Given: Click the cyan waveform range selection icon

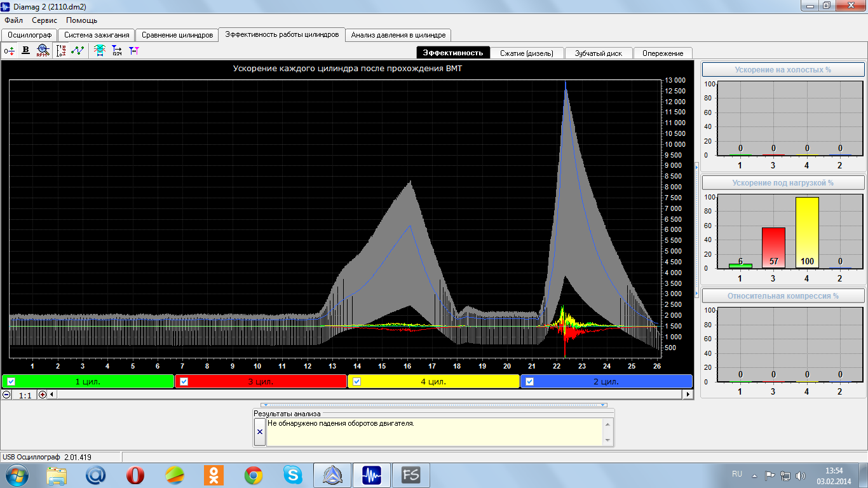Looking at the screenshot, I should (x=99, y=51).
